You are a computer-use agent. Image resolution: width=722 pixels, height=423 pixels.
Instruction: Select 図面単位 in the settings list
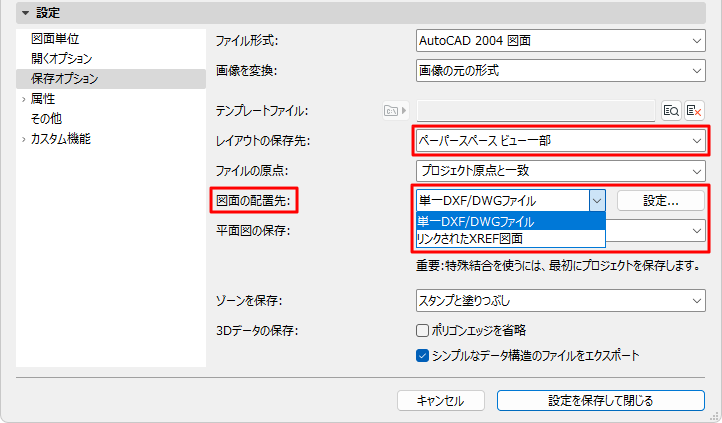tap(55, 39)
